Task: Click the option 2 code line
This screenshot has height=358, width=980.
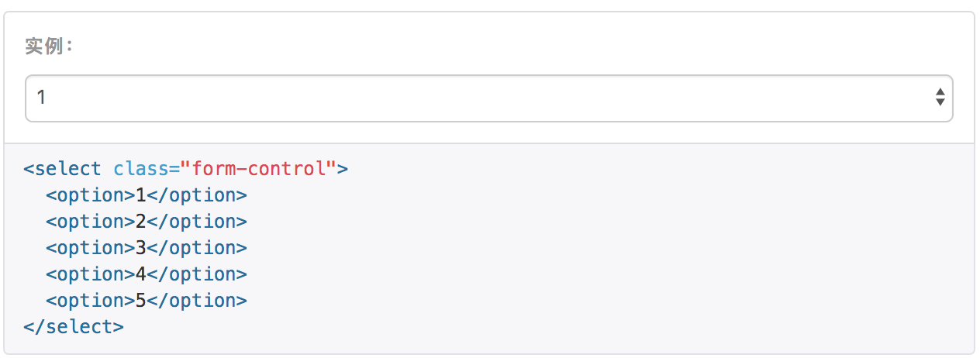Action: point(146,222)
